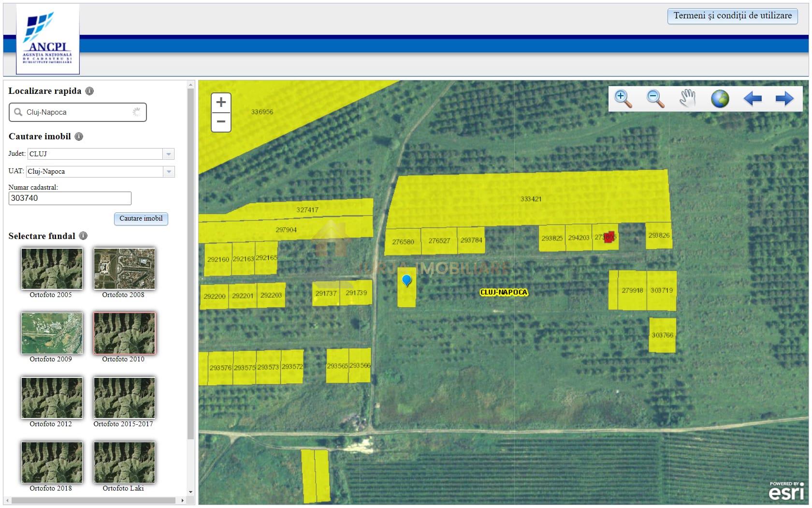Click the Selectare fundal info icon
The image size is (812, 508).
coord(83,236)
